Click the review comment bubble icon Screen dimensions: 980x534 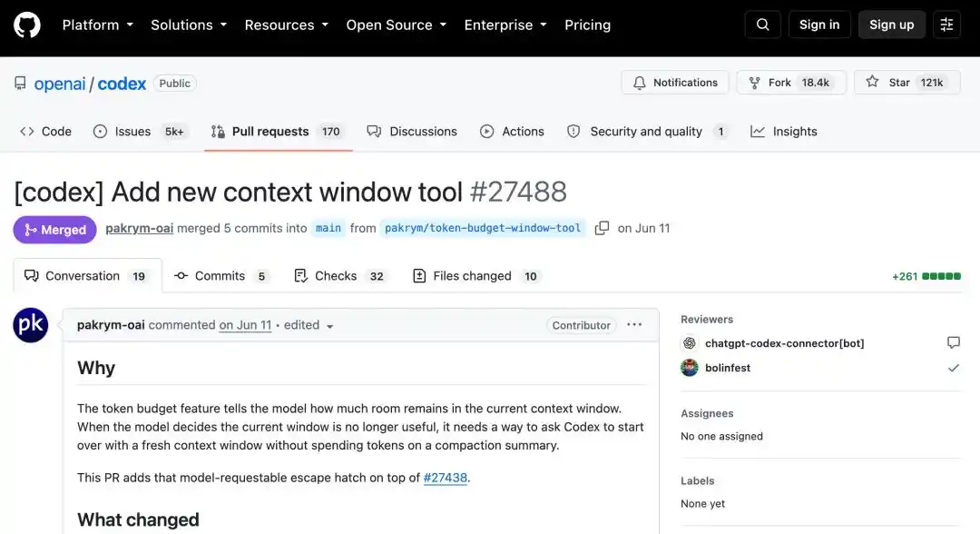(x=953, y=342)
